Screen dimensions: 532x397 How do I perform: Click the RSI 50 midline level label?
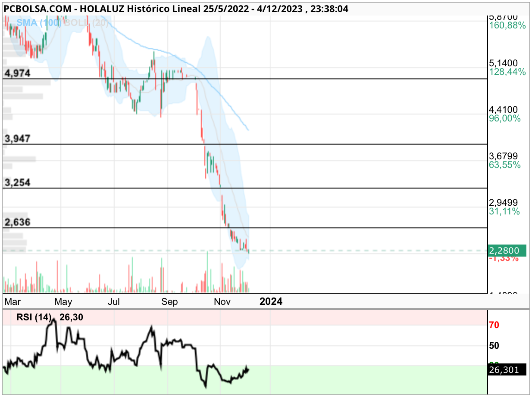494,345
